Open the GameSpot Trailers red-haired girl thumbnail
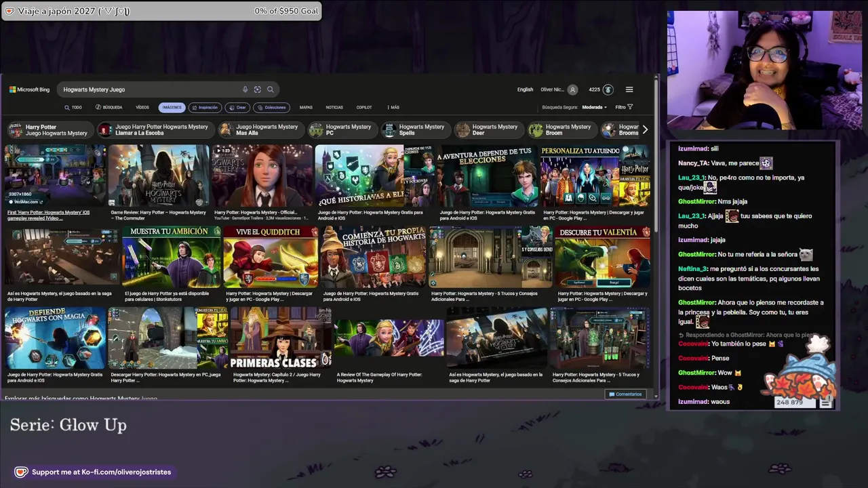The width and height of the screenshot is (868, 488). [262, 176]
